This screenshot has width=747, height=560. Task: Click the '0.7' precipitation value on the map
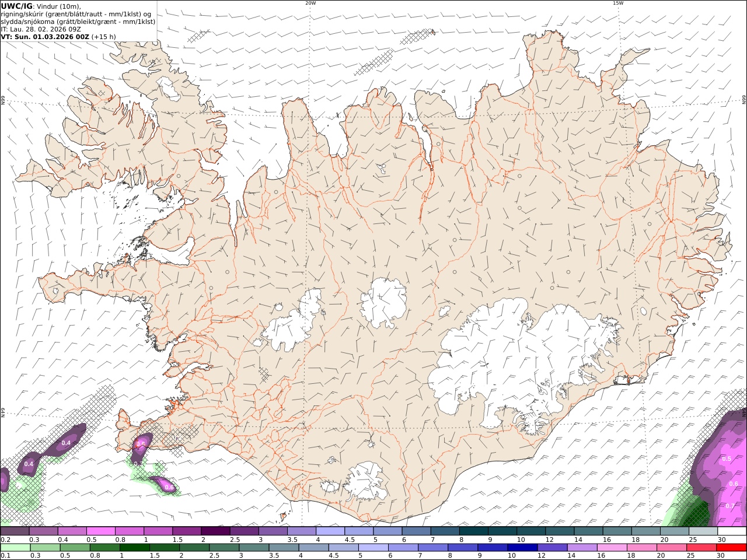click(729, 506)
